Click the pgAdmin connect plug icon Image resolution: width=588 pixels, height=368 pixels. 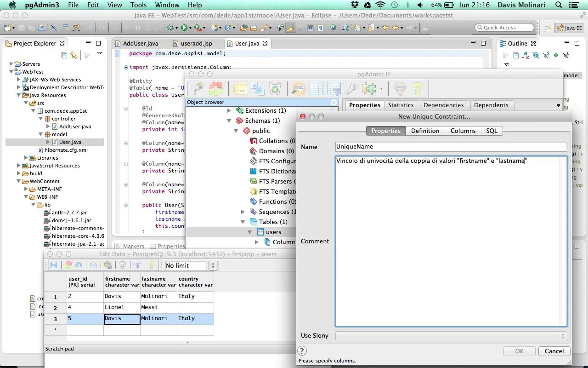point(198,88)
